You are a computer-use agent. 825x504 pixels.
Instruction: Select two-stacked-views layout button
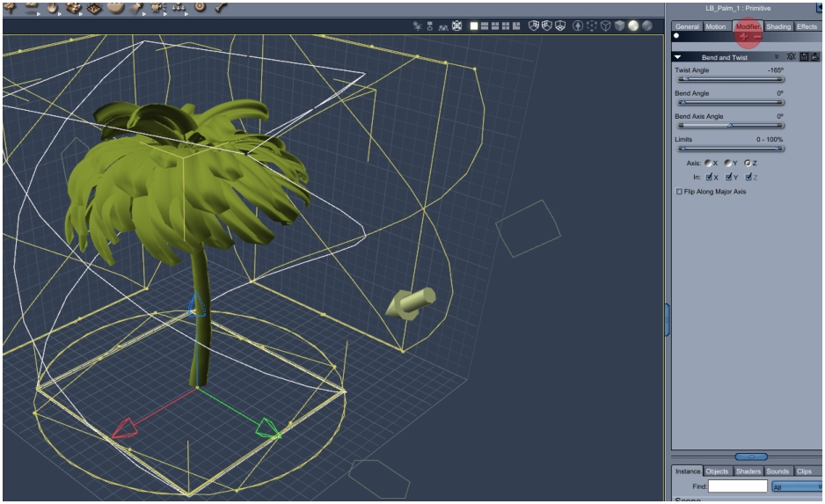485,26
